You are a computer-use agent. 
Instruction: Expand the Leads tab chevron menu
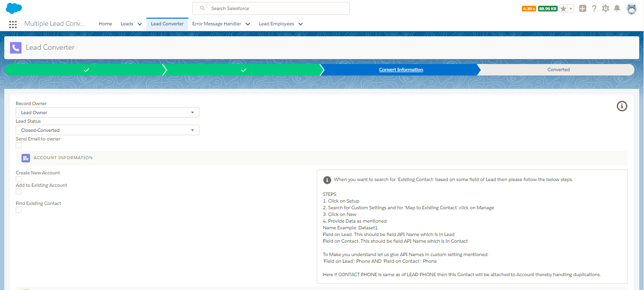(140, 24)
